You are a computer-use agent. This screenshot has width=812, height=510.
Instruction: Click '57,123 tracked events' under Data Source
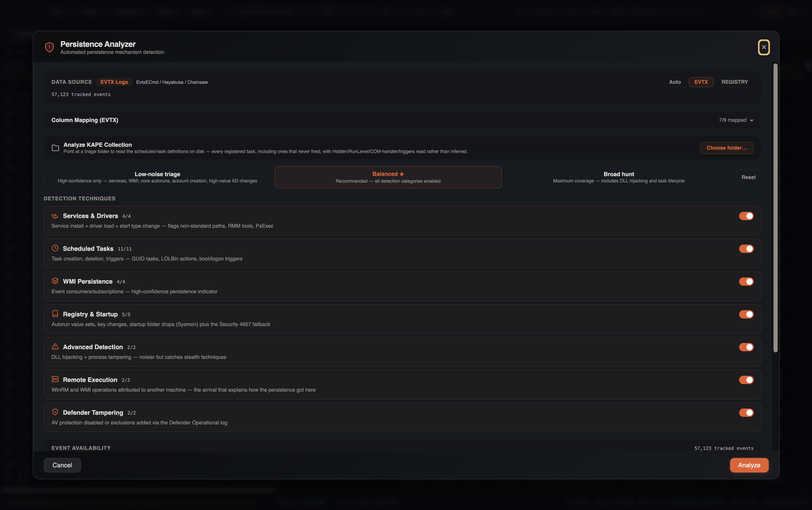81,95
